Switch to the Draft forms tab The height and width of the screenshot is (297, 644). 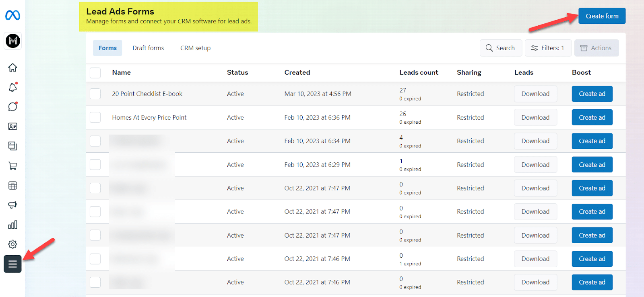coord(148,48)
